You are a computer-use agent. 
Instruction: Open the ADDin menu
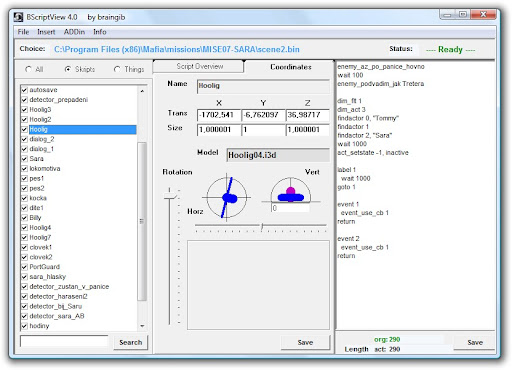pyautogui.click(x=74, y=32)
